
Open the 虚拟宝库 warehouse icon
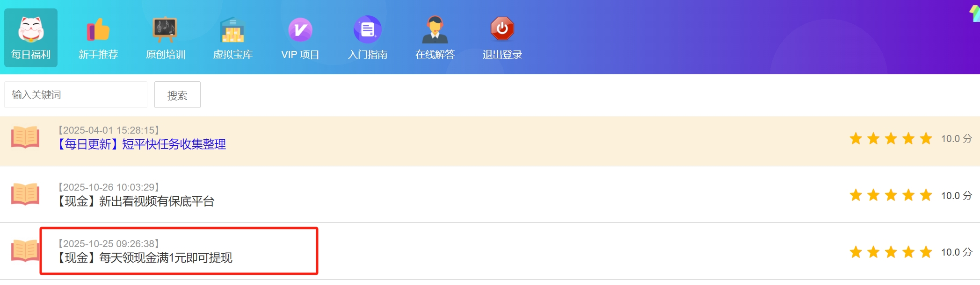click(232, 29)
